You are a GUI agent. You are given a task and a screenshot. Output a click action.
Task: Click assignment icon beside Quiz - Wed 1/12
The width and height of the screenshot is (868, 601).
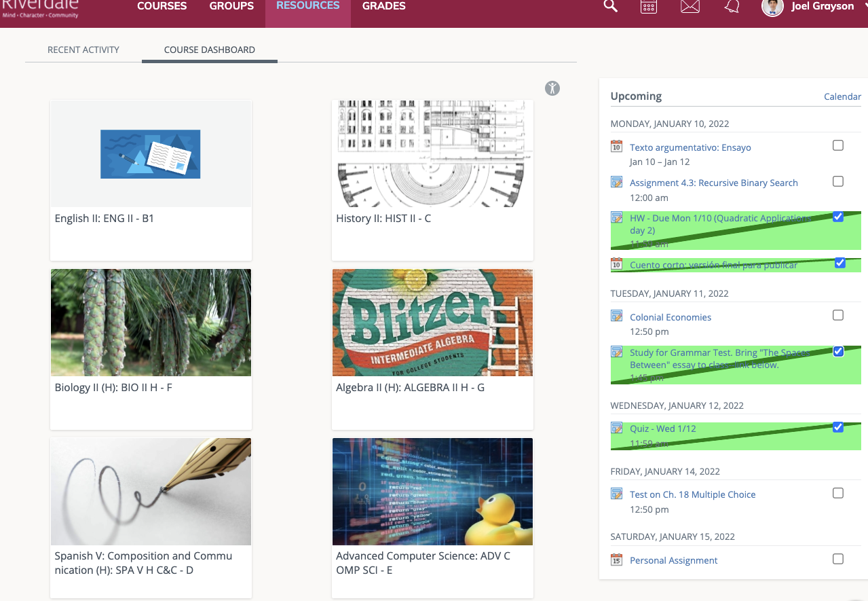616,428
